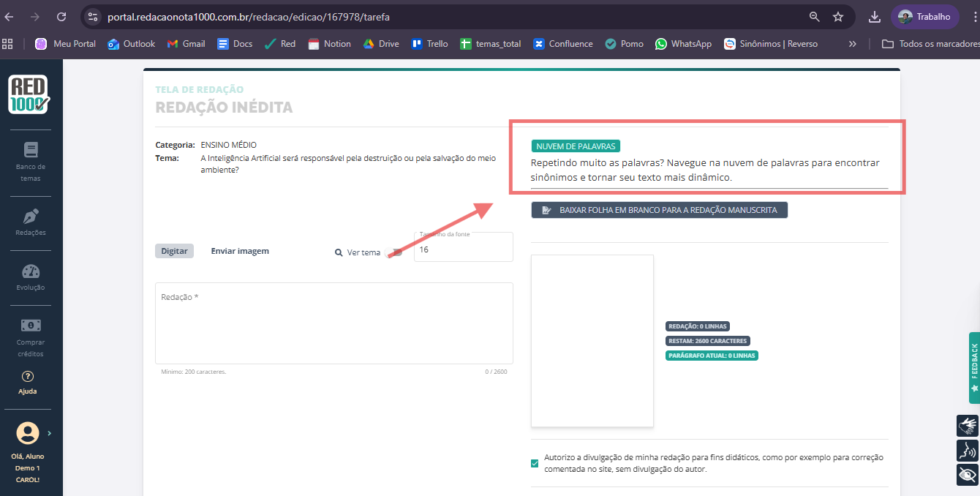Open Todos os marcadores folder
The width and height of the screenshot is (980, 496).
point(930,44)
